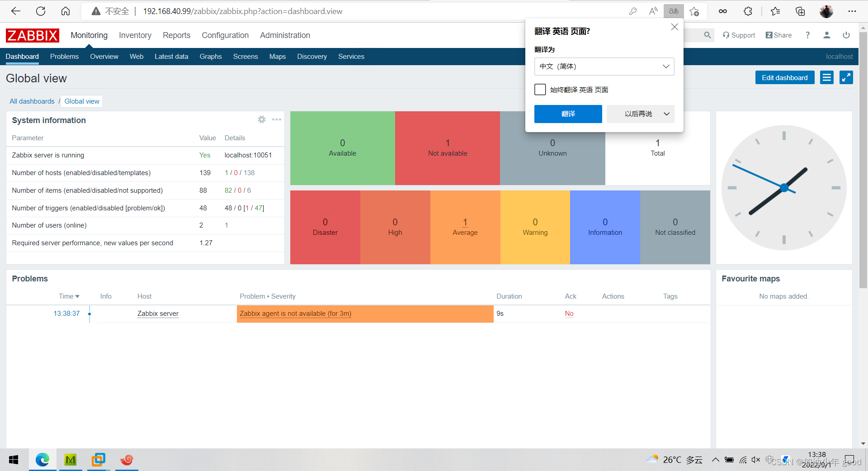
Task: Click the green Available hosts tile
Action: click(x=343, y=148)
